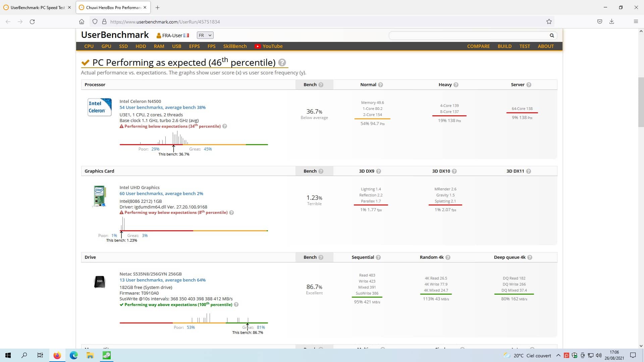Open the Pocket save icon
Screen dimensions: 644x362
click(x=600, y=21)
